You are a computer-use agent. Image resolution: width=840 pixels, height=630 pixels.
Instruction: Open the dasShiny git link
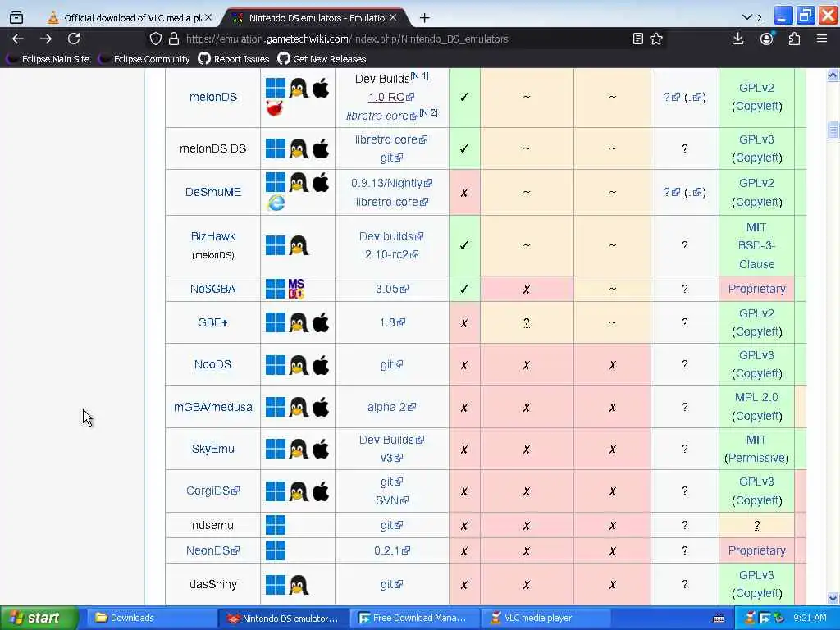(x=391, y=584)
